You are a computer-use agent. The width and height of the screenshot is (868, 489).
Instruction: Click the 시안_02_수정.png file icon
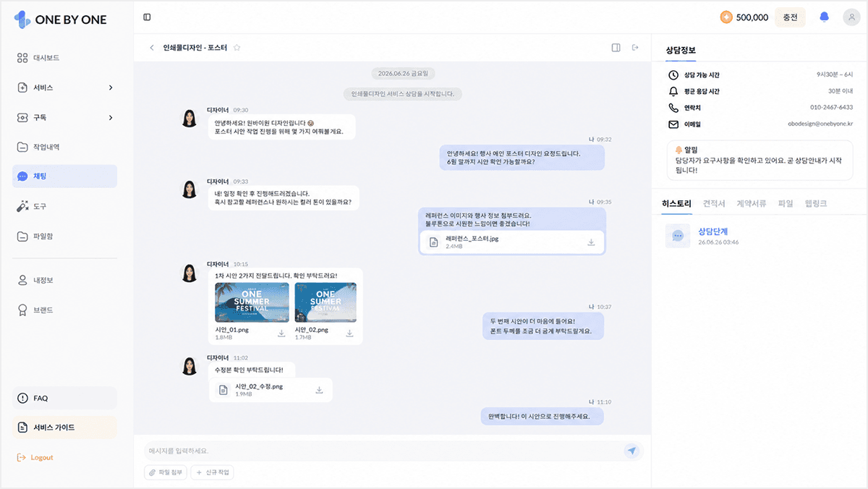click(224, 390)
